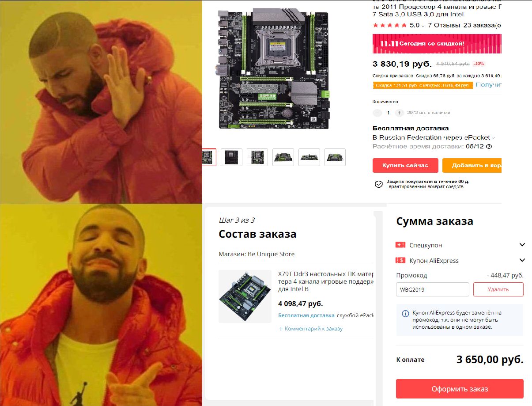Click the WBG2019 promo code field
Screen dimensions: 532x406
click(433, 289)
